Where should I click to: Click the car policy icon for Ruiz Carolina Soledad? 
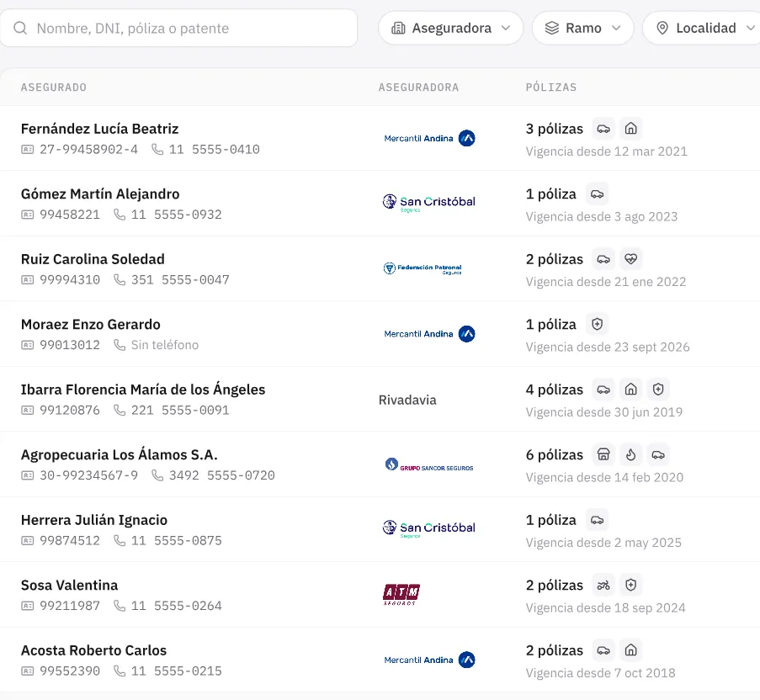(x=603, y=259)
